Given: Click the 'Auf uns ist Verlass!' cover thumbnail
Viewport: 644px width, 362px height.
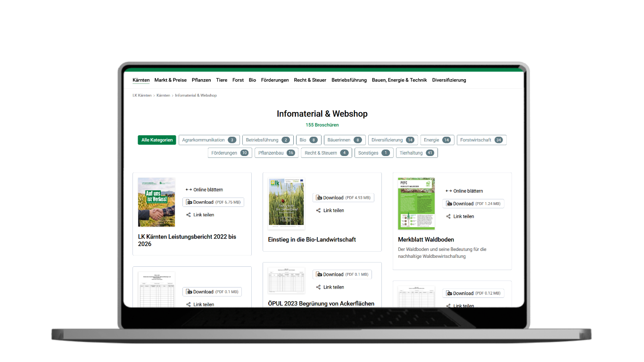Looking at the screenshot, I should [x=157, y=202].
